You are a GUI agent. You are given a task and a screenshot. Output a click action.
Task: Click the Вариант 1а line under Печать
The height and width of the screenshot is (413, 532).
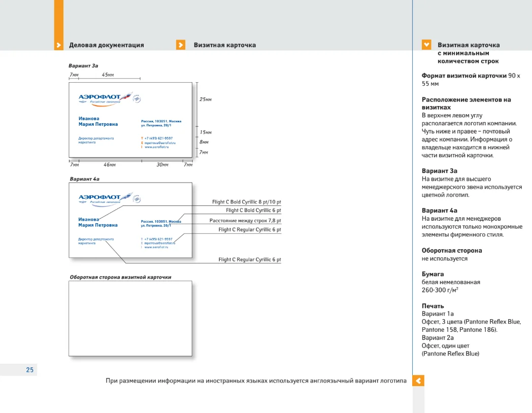coord(438,314)
